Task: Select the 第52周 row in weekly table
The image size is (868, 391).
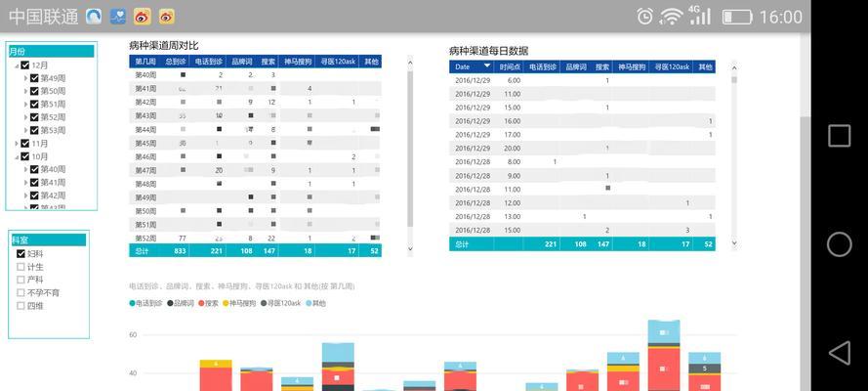Action: pyautogui.click(x=255, y=239)
